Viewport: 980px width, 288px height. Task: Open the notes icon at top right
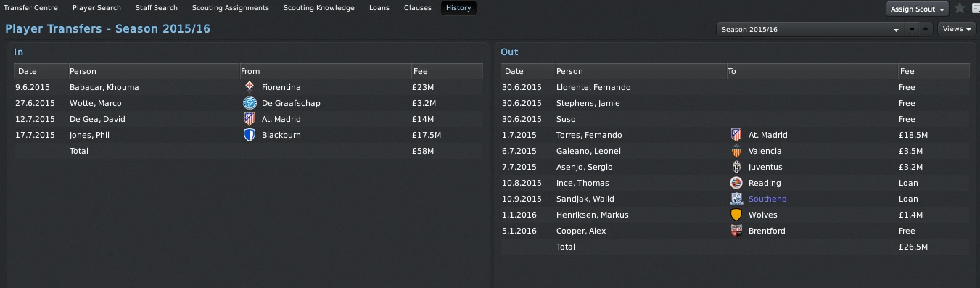coord(976,8)
